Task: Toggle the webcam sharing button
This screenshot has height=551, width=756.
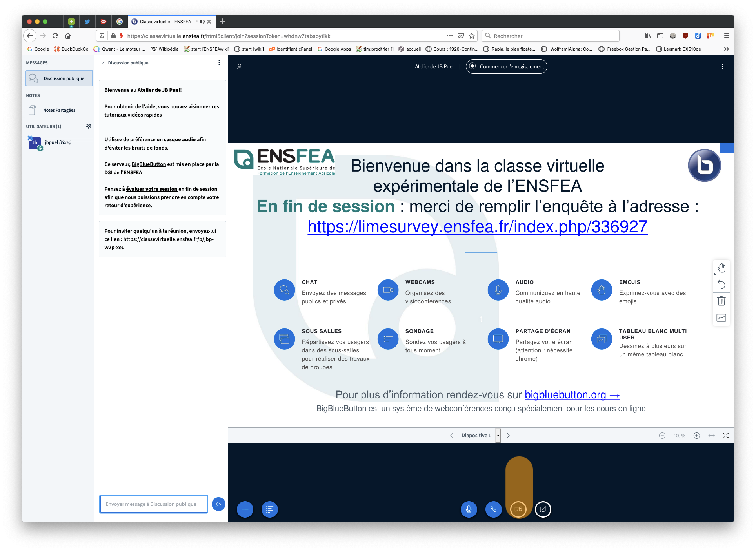Action: 518,509
